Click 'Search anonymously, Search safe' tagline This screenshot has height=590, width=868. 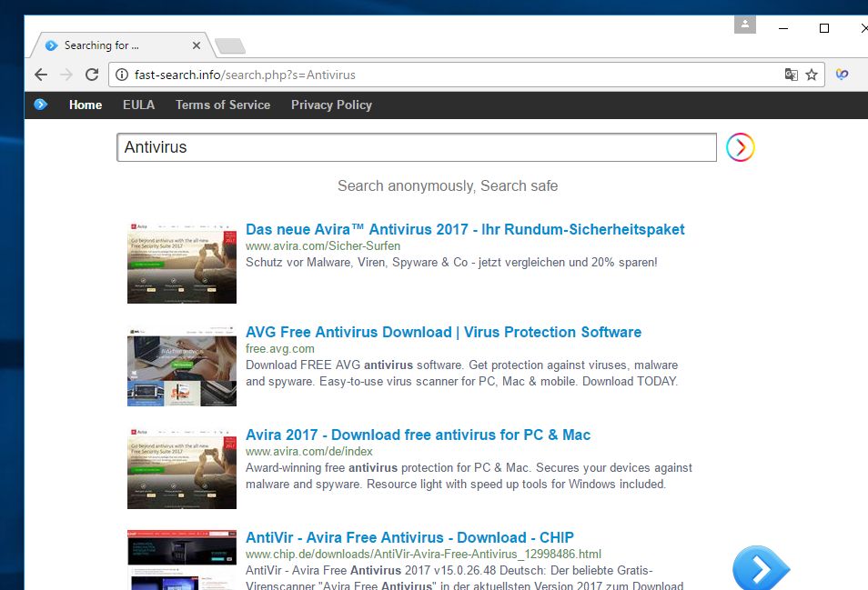pos(448,185)
